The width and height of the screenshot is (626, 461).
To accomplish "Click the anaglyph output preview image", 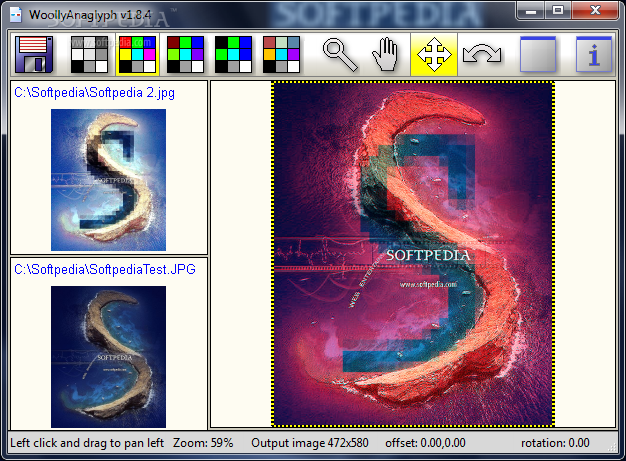I will 413,254.
